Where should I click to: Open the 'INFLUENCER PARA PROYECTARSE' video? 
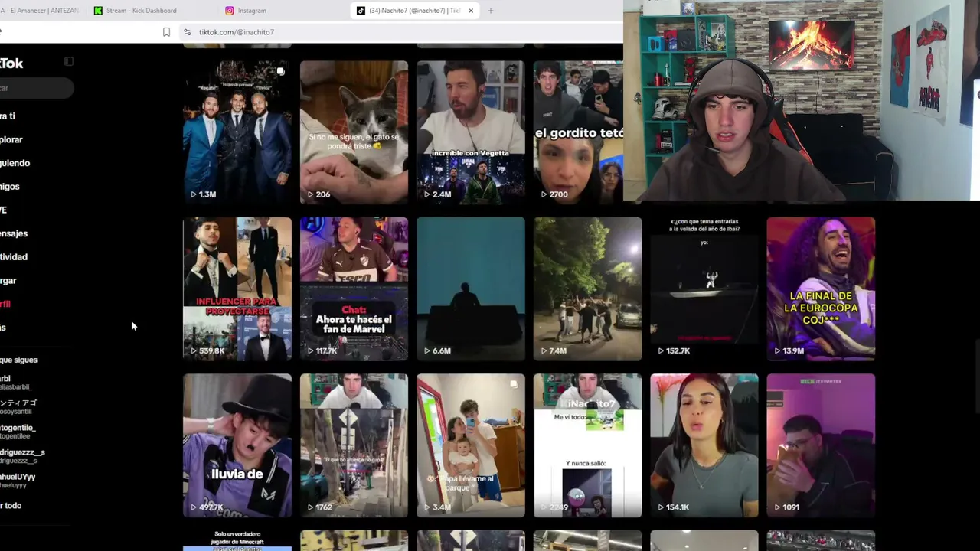click(x=237, y=289)
